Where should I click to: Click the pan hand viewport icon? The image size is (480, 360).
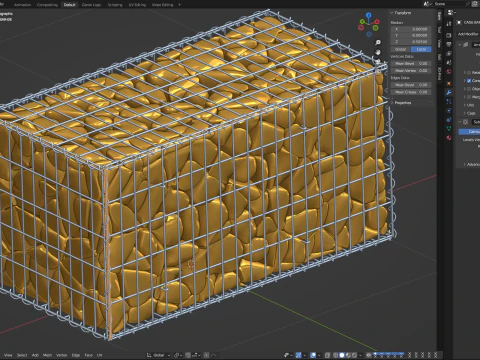378,52
